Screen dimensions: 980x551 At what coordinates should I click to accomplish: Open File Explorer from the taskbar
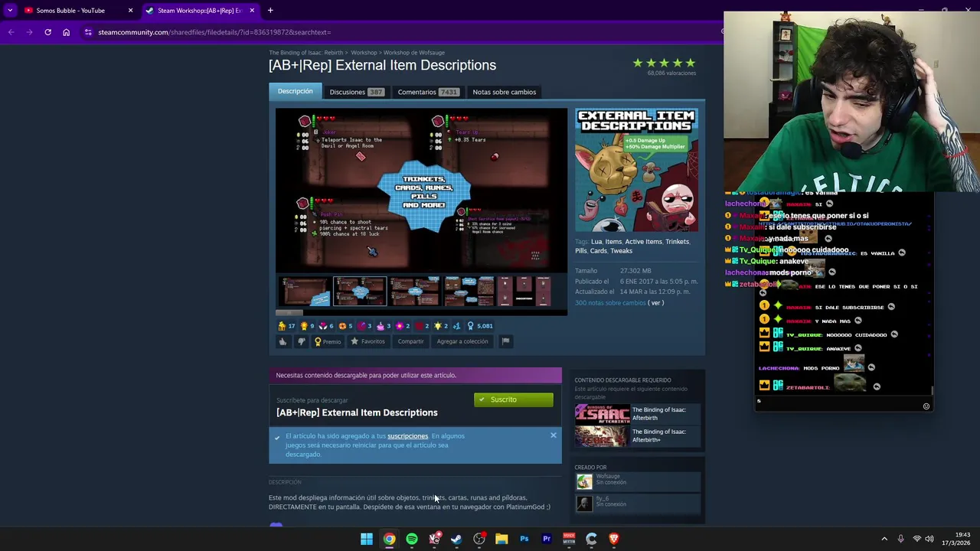tap(501, 539)
